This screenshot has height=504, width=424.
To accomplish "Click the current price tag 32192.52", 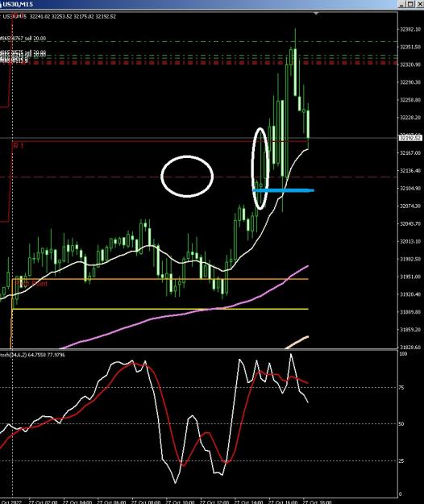I will [x=410, y=138].
